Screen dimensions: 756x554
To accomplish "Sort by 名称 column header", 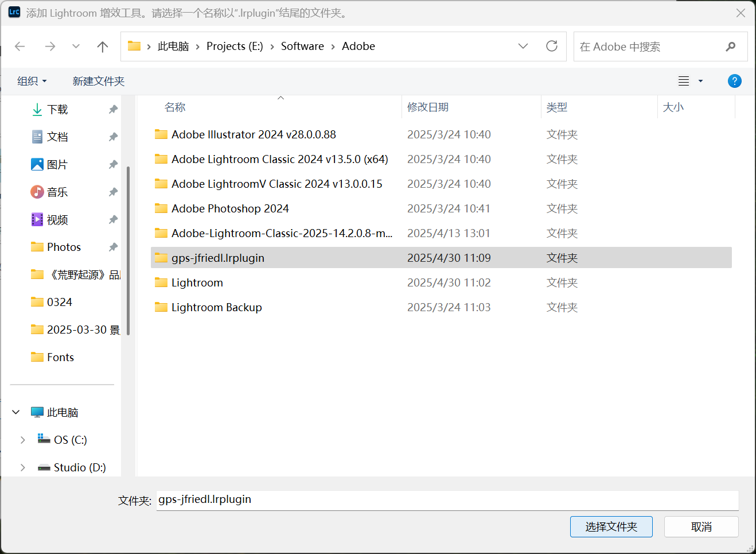I will pyautogui.click(x=175, y=107).
